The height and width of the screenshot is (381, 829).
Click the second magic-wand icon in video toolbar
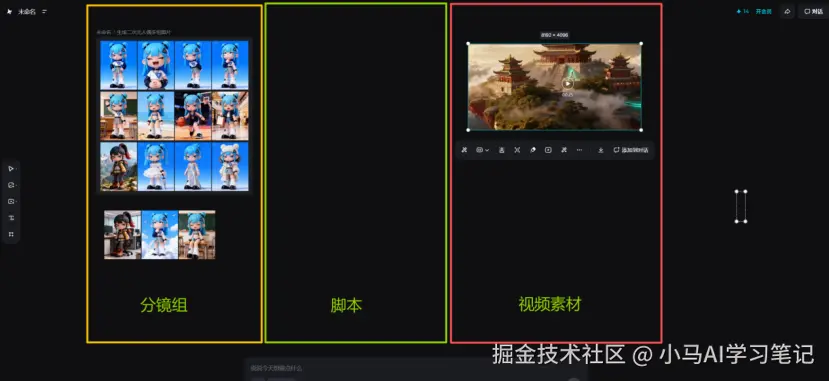click(564, 150)
